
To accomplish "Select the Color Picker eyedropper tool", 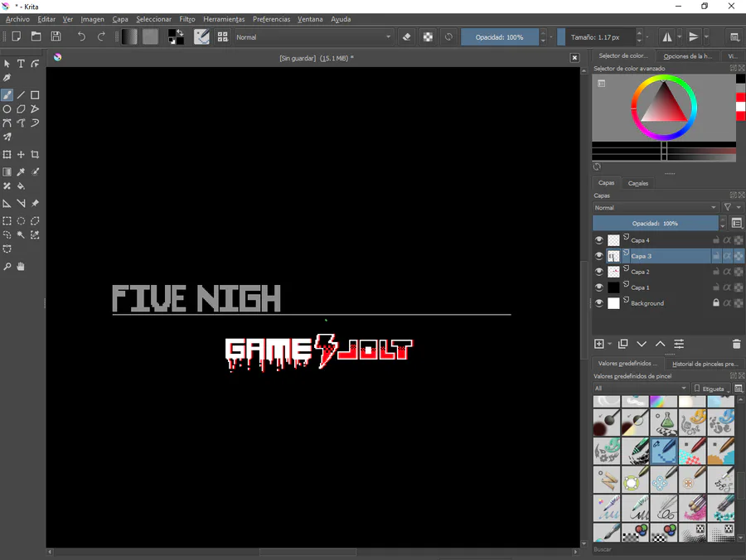I will coord(21,171).
